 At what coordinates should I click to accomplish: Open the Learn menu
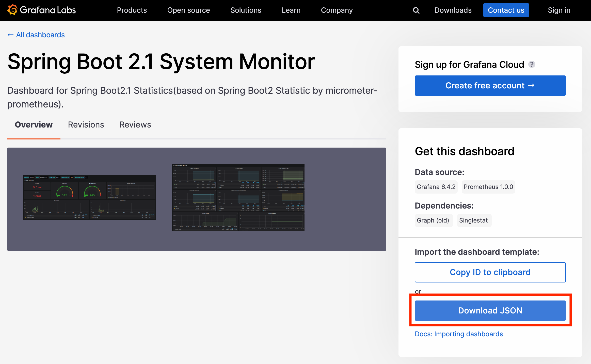click(x=291, y=10)
